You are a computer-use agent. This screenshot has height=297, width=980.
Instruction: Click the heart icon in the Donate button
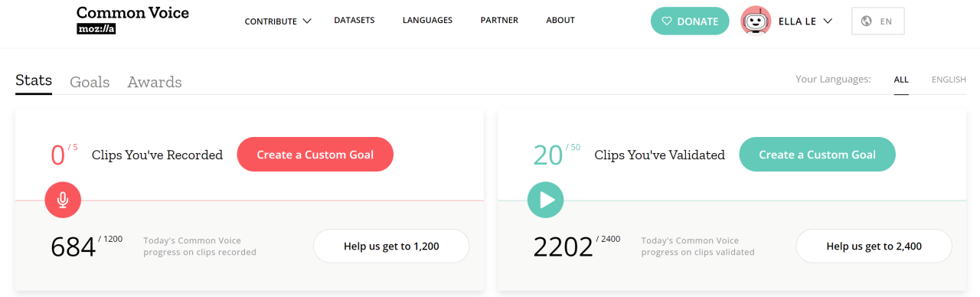pyautogui.click(x=667, y=21)
